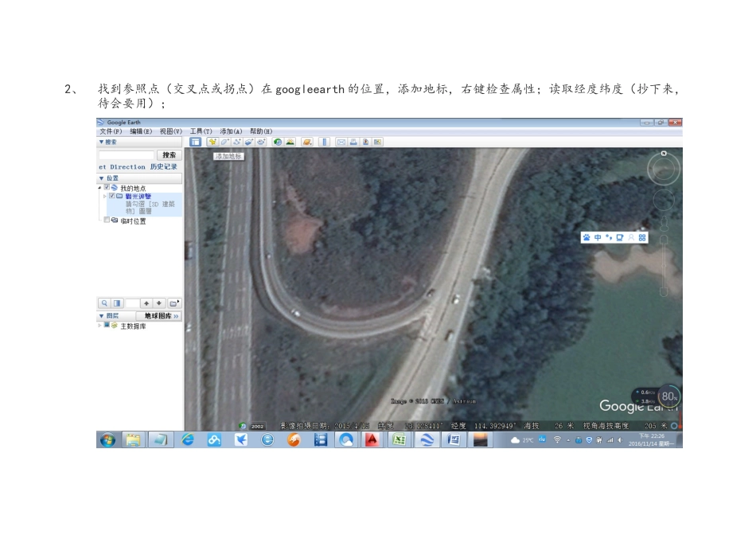Select the Add Polygon tool
Screen dimensions: 756x535
[225, 142]
